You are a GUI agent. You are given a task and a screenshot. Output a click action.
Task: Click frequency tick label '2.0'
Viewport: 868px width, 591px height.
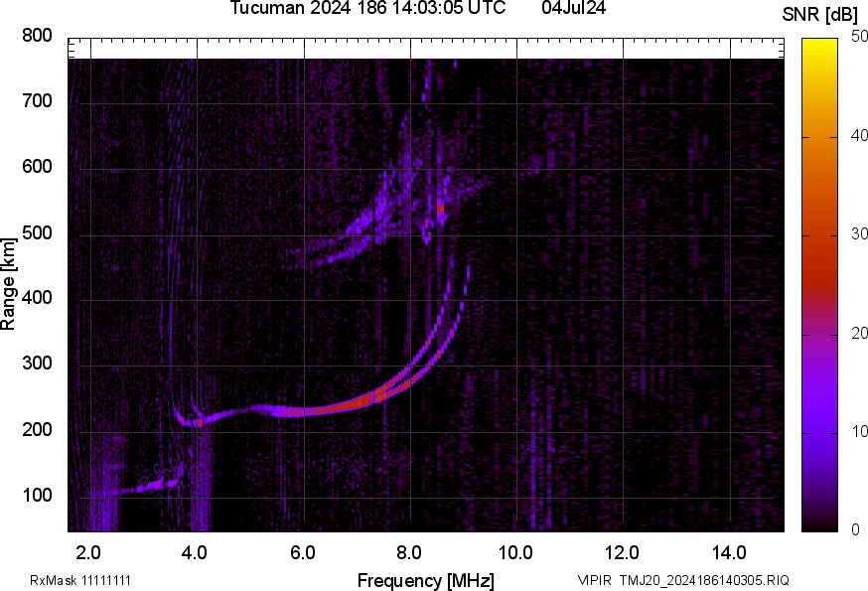88,553
